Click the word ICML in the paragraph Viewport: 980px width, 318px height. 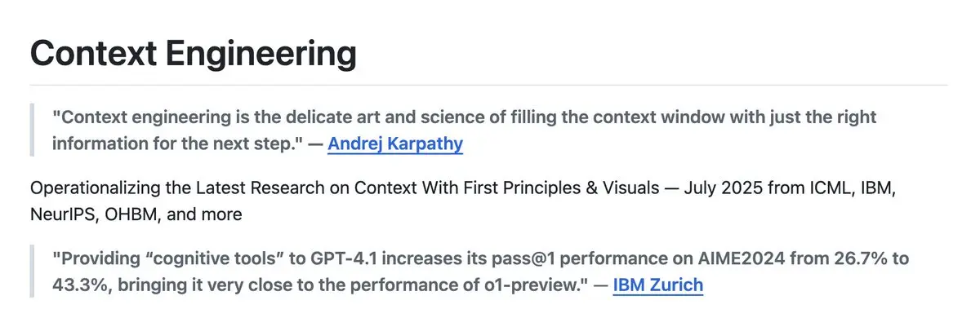pos(830,189)
